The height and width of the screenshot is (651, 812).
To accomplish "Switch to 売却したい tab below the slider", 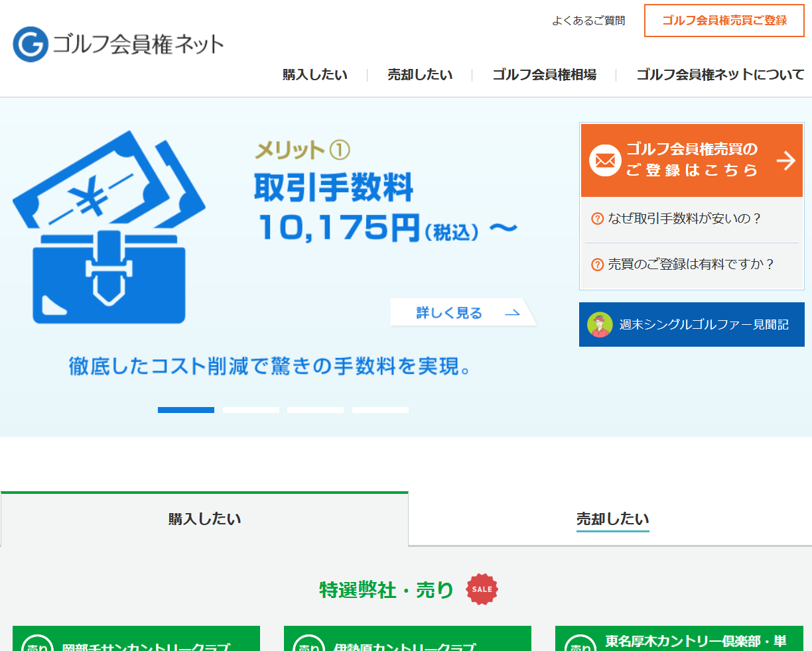I will pyautogui.click(x=612, y=519).
